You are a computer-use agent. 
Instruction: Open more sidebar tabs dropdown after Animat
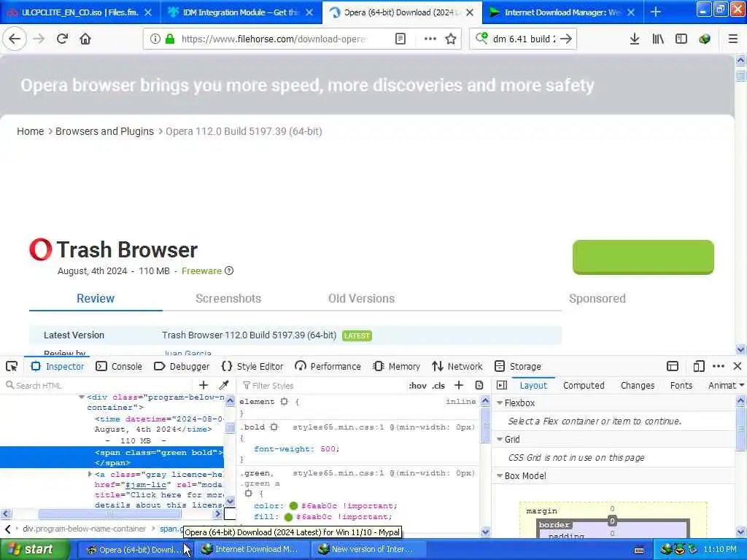tap(742, 385)
